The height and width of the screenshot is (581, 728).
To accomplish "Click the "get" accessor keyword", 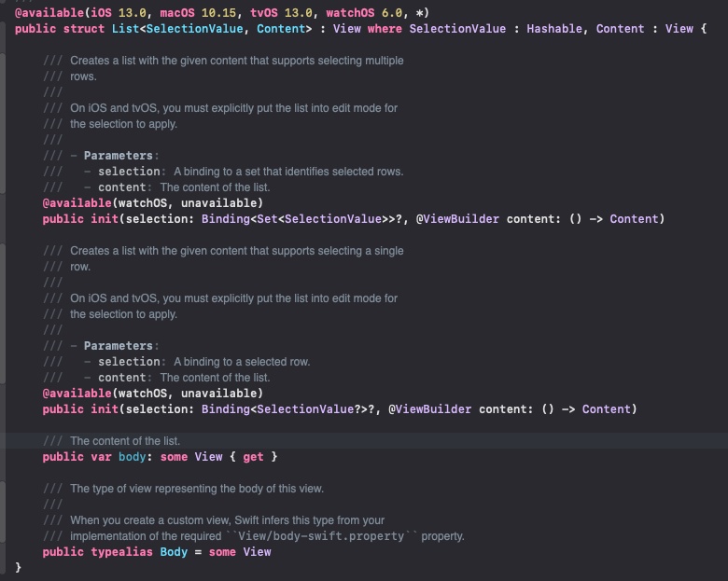I will [253, 457].
